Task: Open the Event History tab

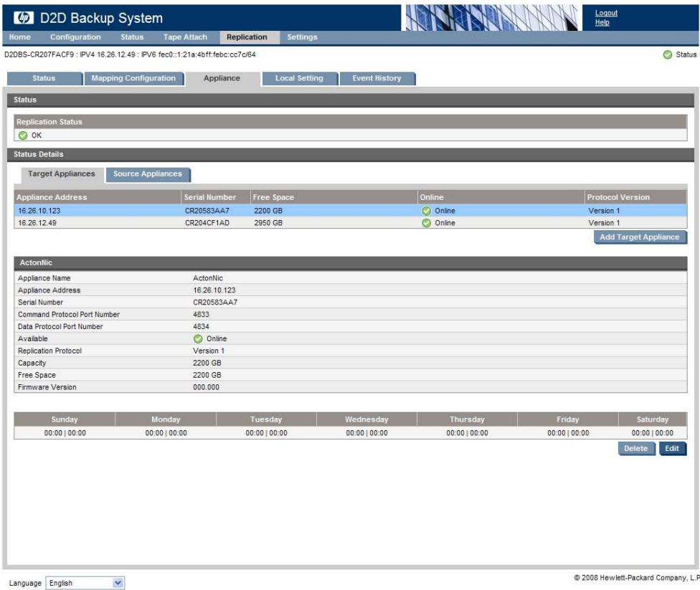Action: click(377, 78)
